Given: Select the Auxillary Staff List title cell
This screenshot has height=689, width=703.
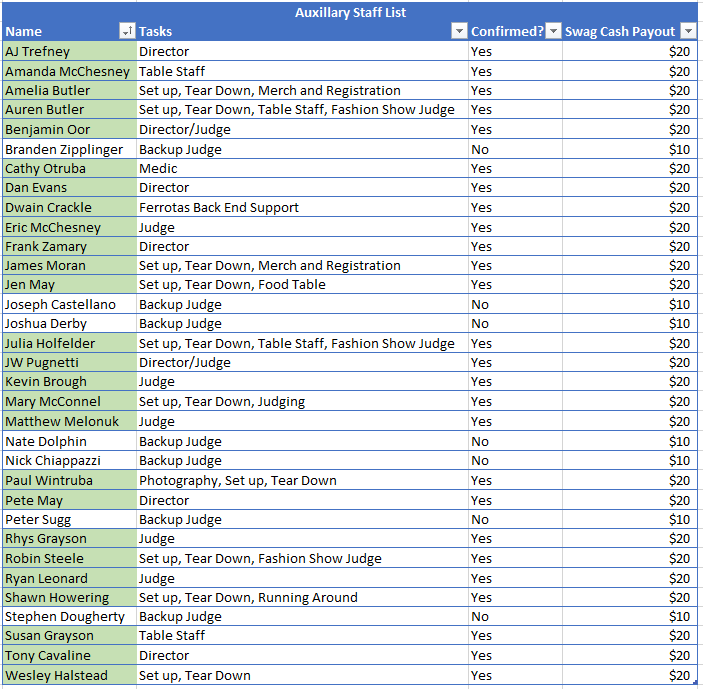Looking at the screenshot, I should 350,12.
